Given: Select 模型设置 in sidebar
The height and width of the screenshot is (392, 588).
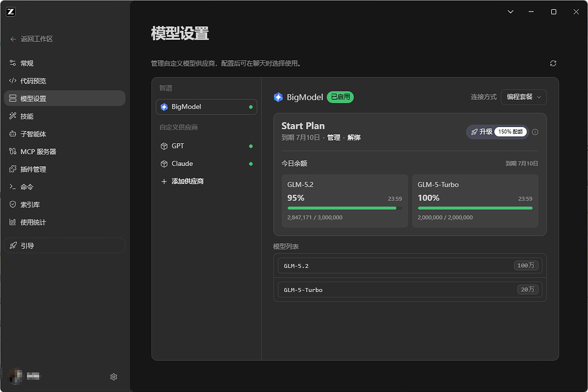Looking at the screenshot, I should coord(64,98).
